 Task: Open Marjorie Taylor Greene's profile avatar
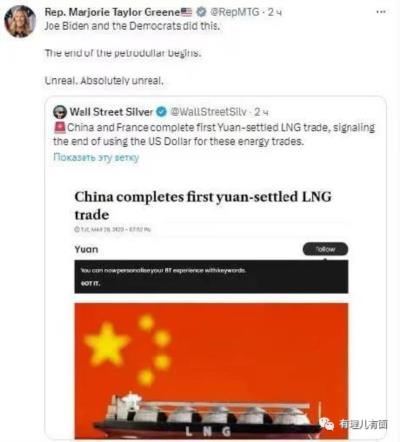click(x=20, y=21)
